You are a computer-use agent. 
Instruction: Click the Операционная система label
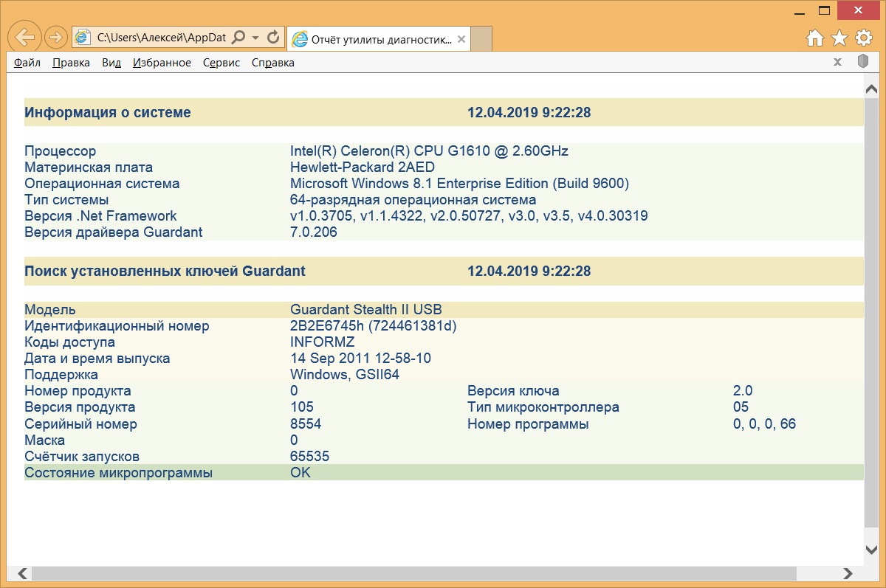[x=102, y=184]
